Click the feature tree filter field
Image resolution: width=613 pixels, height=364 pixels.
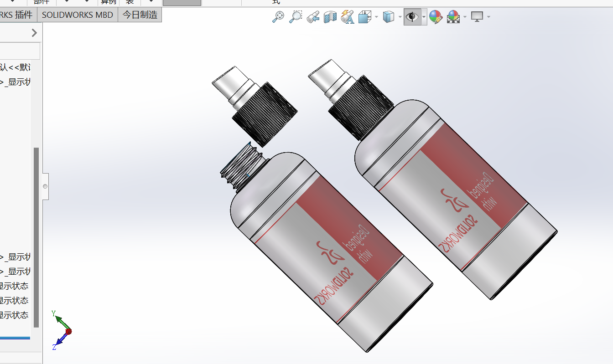[20, 51]
